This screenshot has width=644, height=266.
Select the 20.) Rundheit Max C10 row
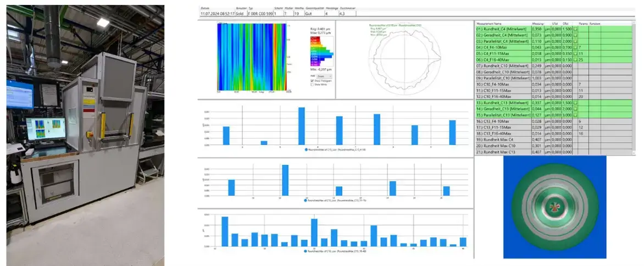(555, 146)
